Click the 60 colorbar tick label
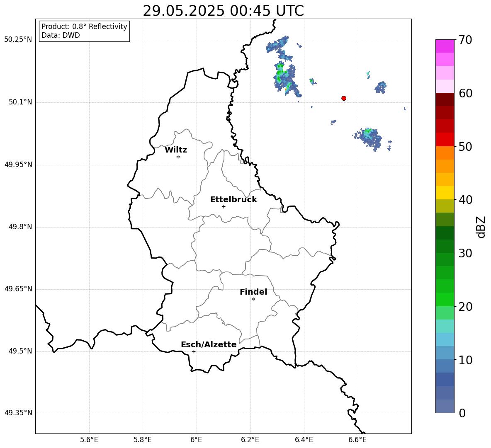The image size is (491, 448). click(466, 93)
